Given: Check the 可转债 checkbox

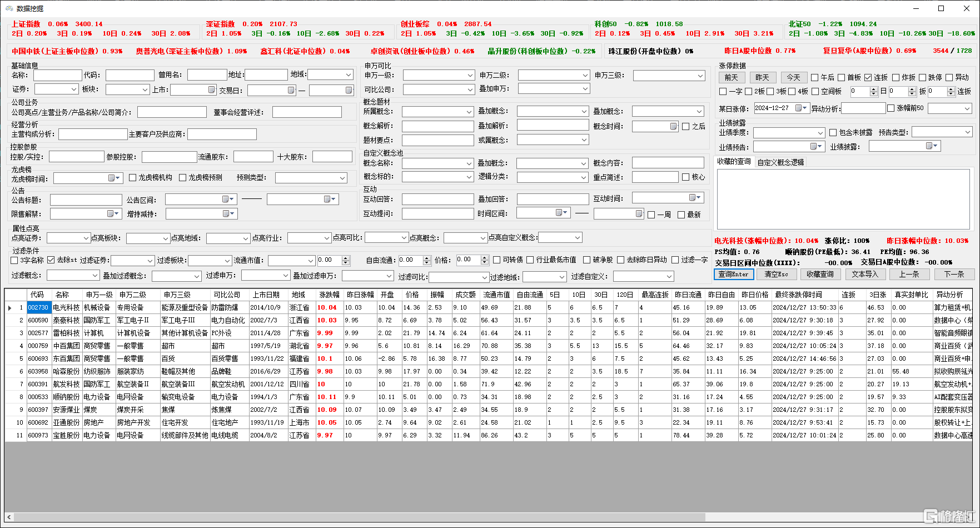Looking at the screenshot, I should click(x=497, y=260).
